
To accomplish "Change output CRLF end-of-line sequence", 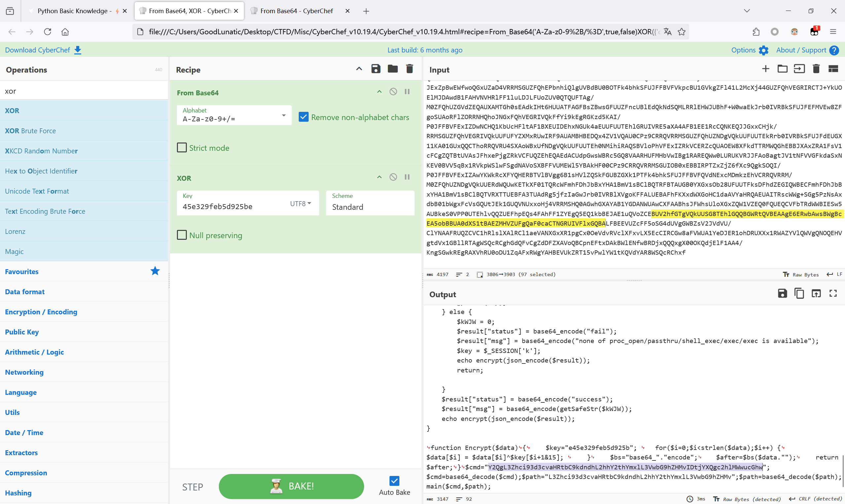I will click(816, 499).
